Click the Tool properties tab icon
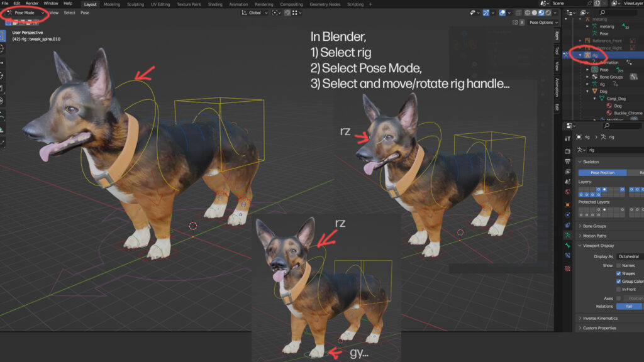 pyautogui.click(x=568, y=138)
